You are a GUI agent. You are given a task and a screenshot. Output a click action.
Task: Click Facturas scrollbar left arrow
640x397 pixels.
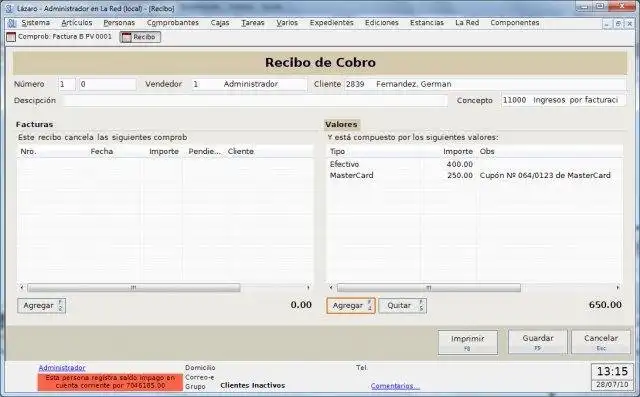tap(22, 288)
